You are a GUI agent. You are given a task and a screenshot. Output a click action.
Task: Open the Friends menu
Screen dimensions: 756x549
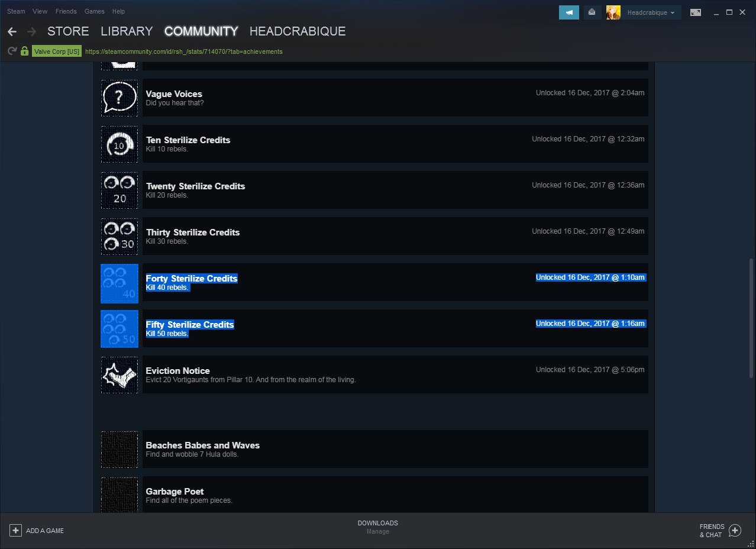(66, 11)
